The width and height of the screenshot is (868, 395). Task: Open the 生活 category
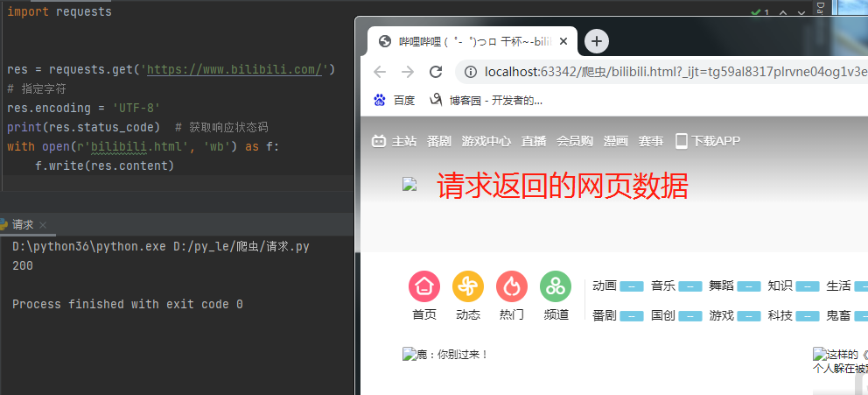(838, 286)
